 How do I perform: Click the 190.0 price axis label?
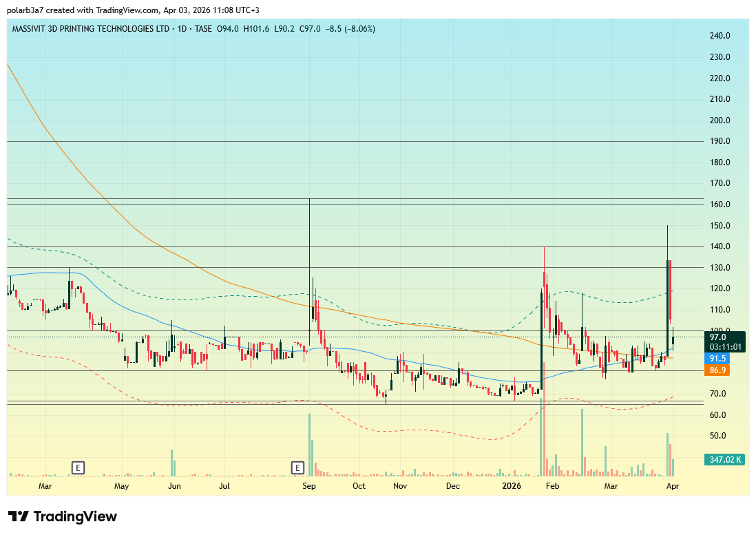click(x=720, y=141)
